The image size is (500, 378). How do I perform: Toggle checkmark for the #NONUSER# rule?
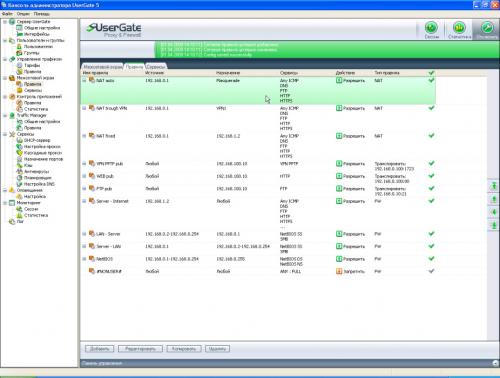click(x=431, y=271)
